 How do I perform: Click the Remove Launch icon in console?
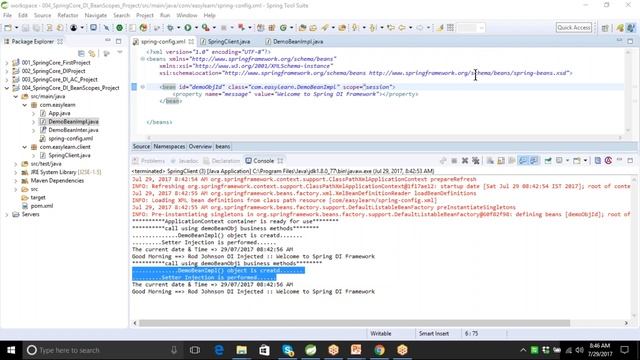(x=465, y=161)
